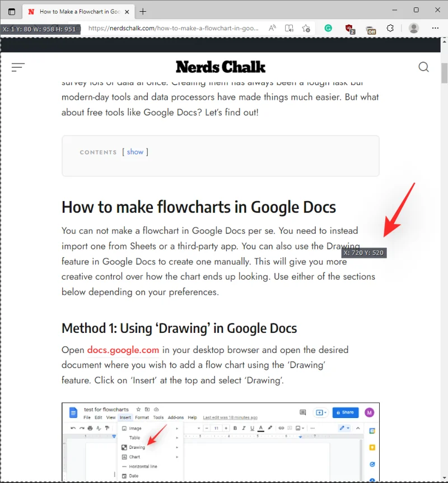448x483 pixels.
Task: Open the Nerds Chalk hamburger menu
Action: tap(18, 67)
